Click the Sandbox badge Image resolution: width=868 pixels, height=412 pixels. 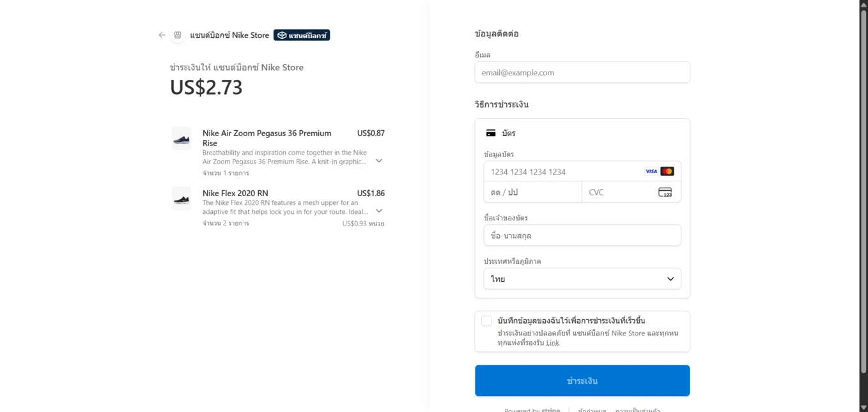tap(302, 35)
